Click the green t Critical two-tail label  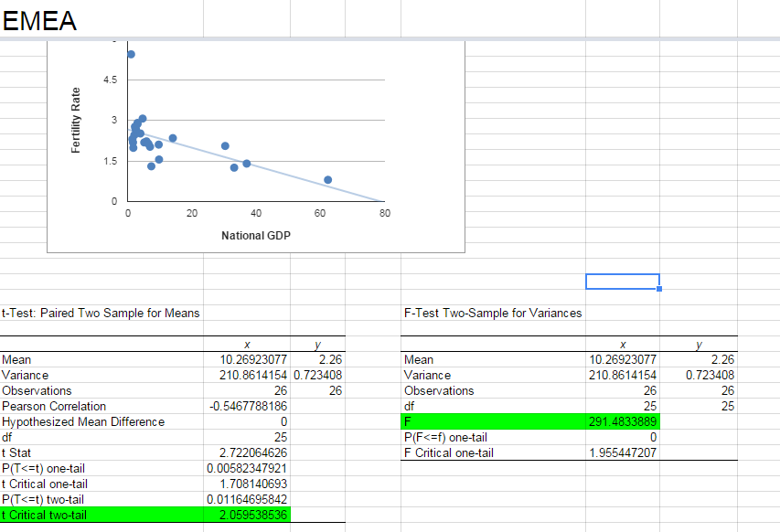(x=101, y=515)
